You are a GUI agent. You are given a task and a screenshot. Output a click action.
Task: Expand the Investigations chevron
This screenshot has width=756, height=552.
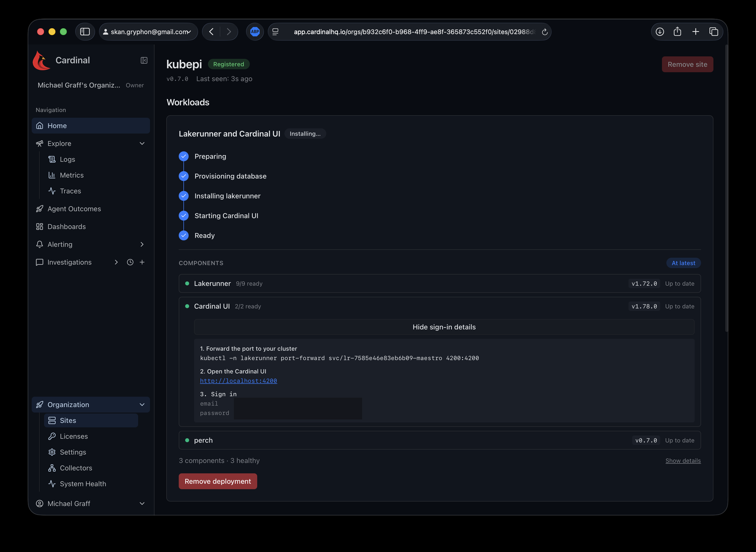pos(116,262)
